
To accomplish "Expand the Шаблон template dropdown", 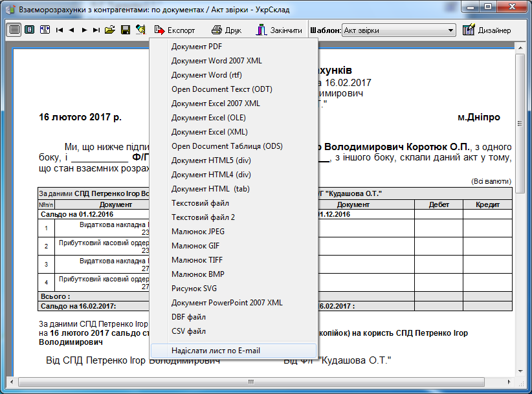I will click(451, 30).
